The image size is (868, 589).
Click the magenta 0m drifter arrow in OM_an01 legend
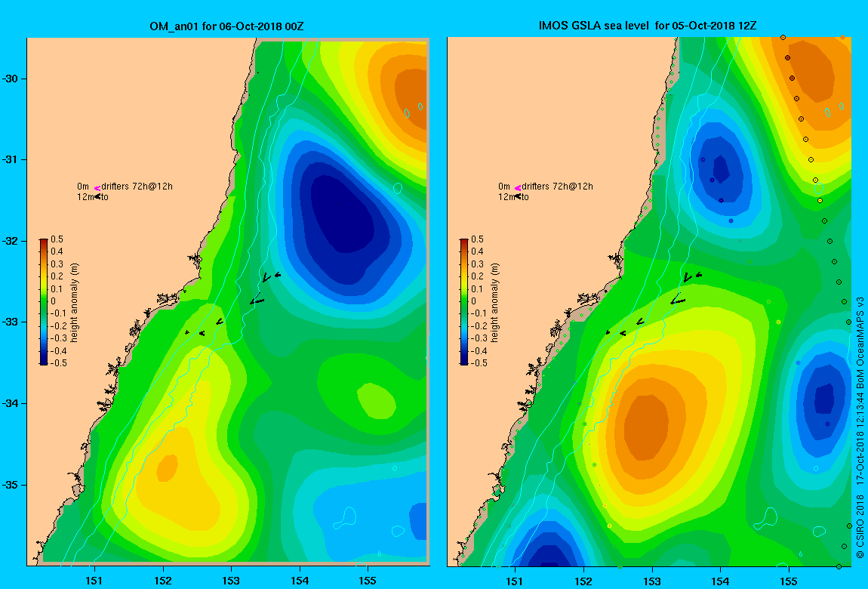(97, 189)
